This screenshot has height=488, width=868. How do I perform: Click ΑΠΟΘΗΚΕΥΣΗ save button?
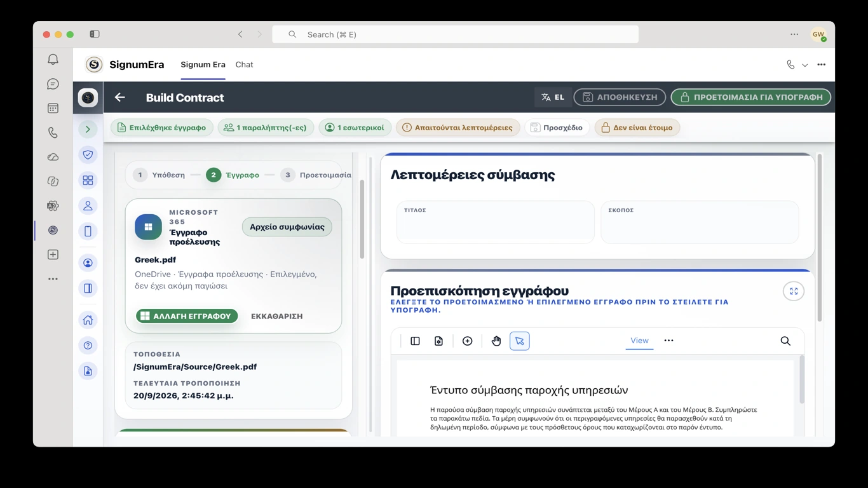[x=620, y=97]
